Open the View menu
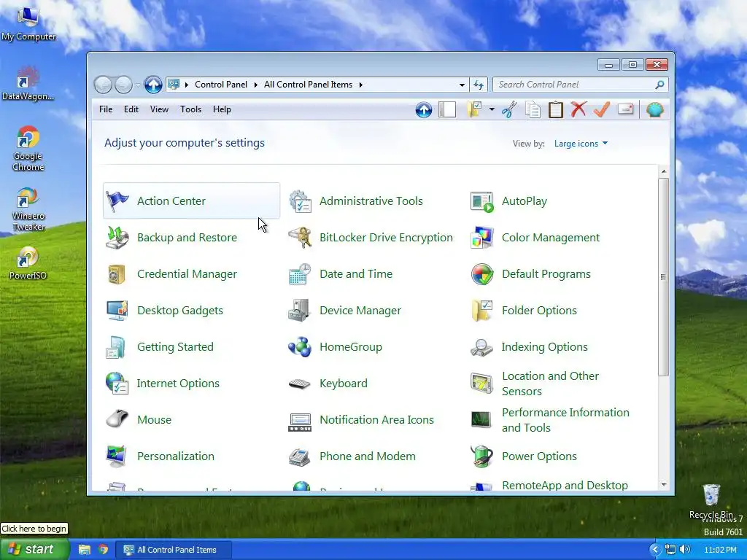Screen dimensions: 747x560 (159, 109)
